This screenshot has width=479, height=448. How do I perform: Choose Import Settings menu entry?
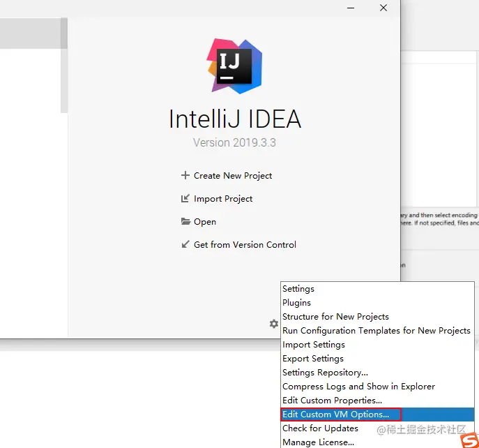click(377, 345)
